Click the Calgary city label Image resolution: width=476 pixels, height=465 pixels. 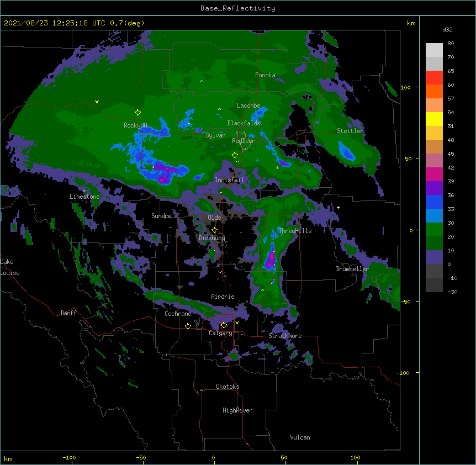tap(220, 333)
